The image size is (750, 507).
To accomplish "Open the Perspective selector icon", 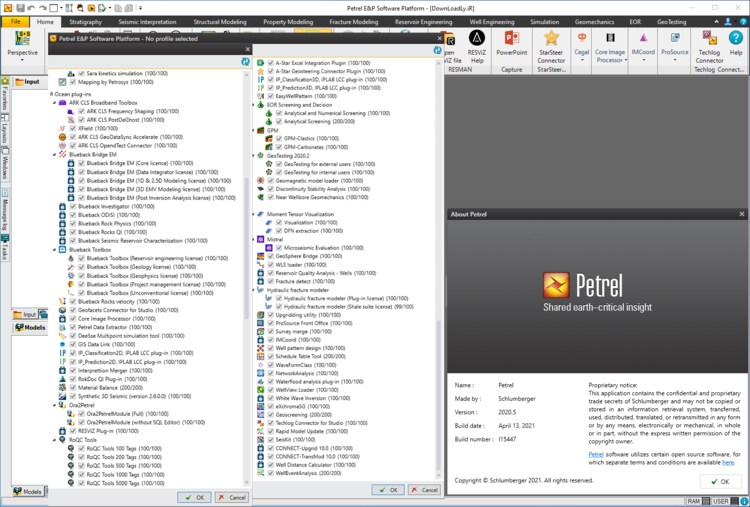I will click(x=22, y=38).
